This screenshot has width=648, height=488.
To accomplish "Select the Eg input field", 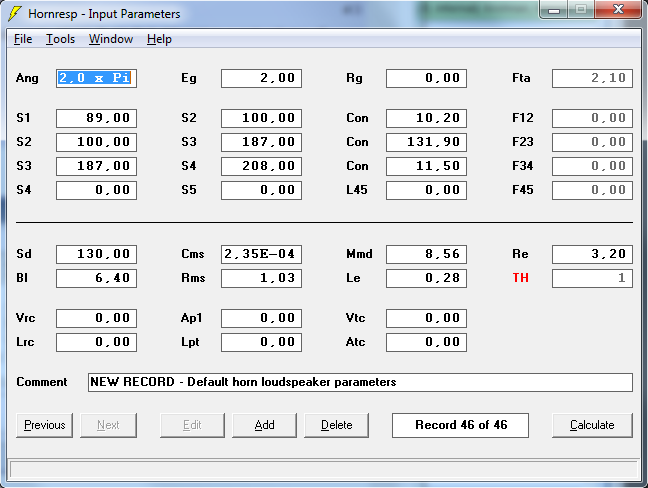I will point(262,79).
